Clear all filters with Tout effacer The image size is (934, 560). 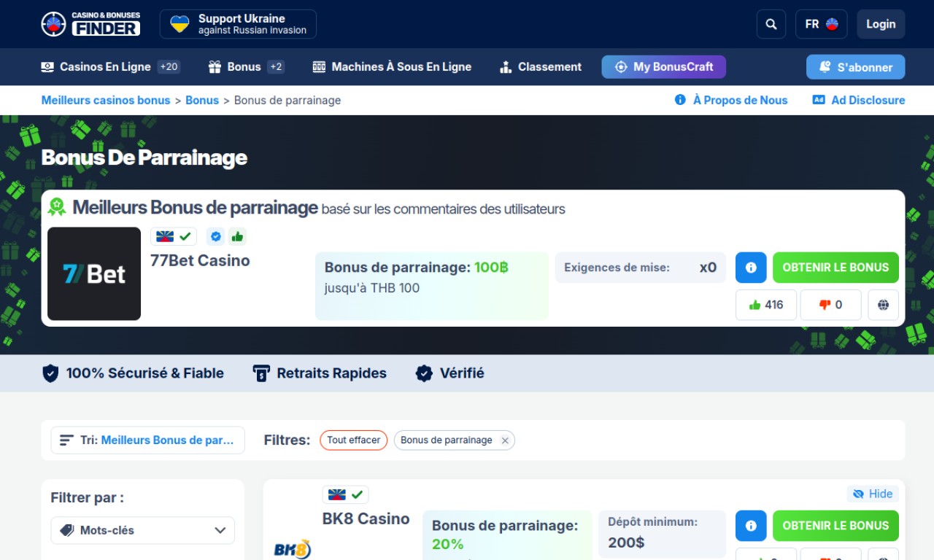[x=354, y=440]
